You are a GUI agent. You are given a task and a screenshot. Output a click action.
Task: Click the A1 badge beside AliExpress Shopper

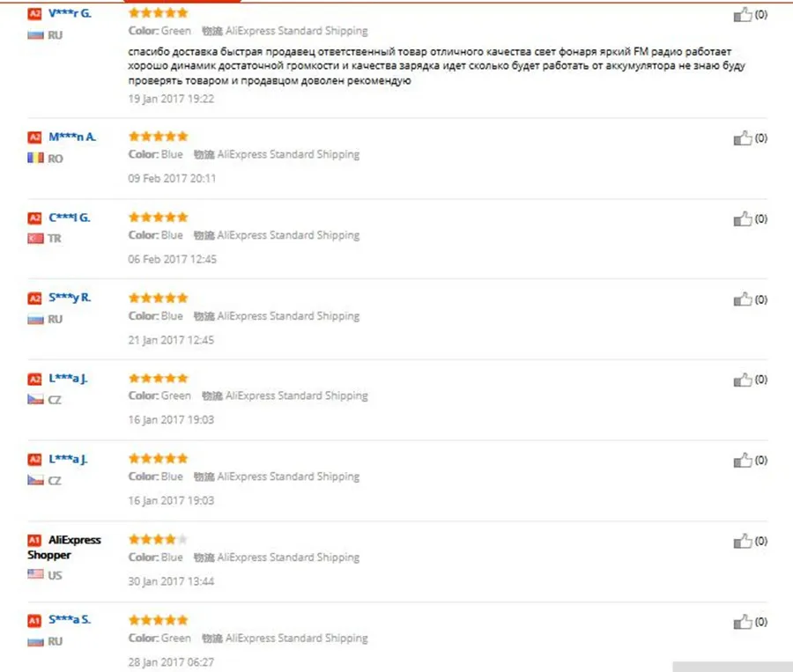click(34, 540)
